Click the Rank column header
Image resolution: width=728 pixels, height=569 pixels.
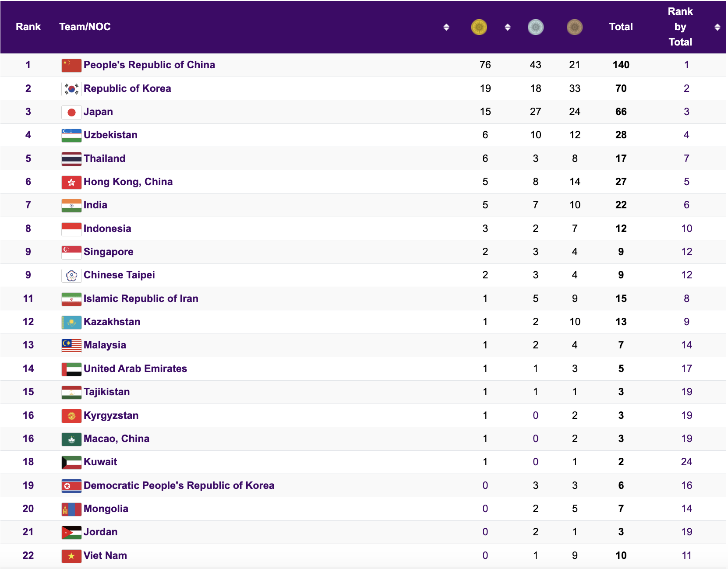point(28,27)
